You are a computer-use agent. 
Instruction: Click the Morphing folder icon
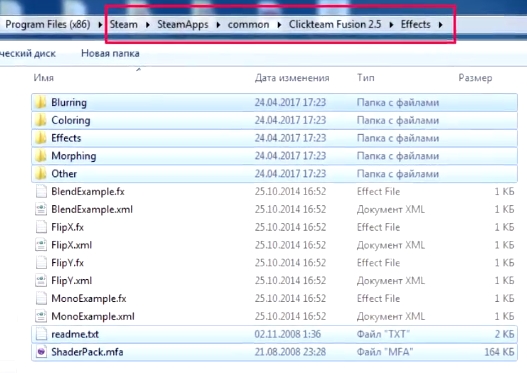(41, 156)
